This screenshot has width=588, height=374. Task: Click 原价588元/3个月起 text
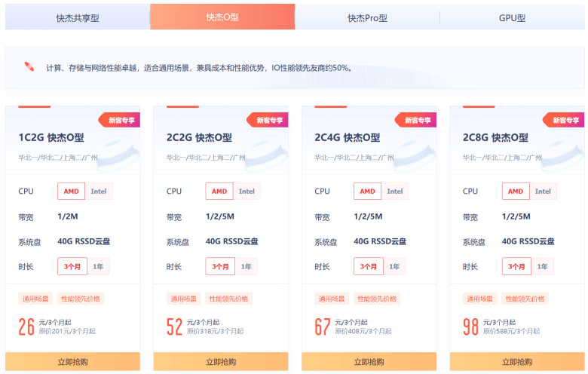pyautogui.click(x=512, y=331)
